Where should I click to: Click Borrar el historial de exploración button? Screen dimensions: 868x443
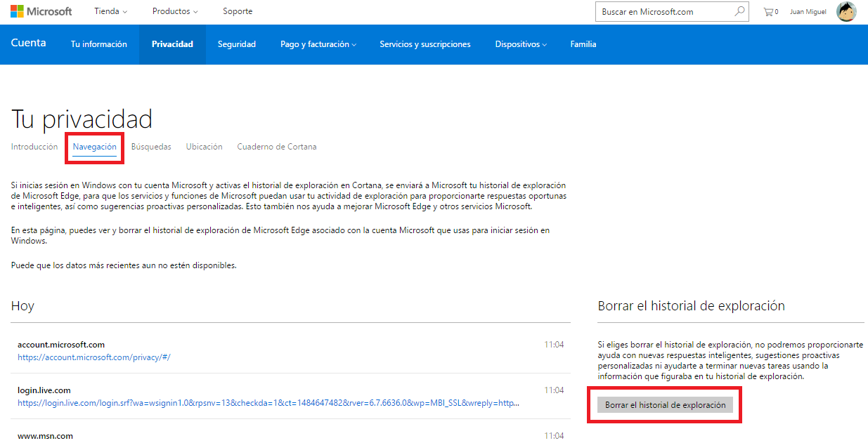click(x=666, y=405)
